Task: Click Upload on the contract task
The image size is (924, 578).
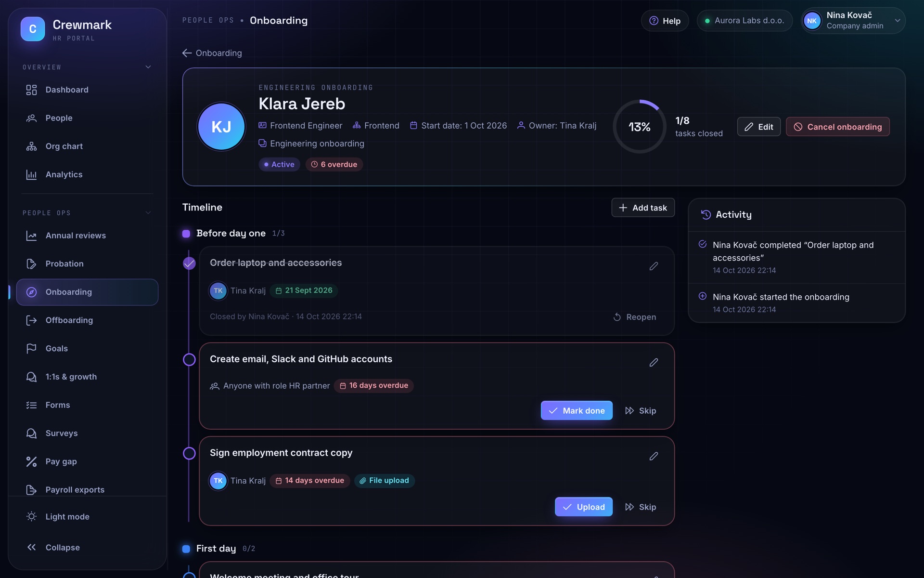Action: pos(583,507)
